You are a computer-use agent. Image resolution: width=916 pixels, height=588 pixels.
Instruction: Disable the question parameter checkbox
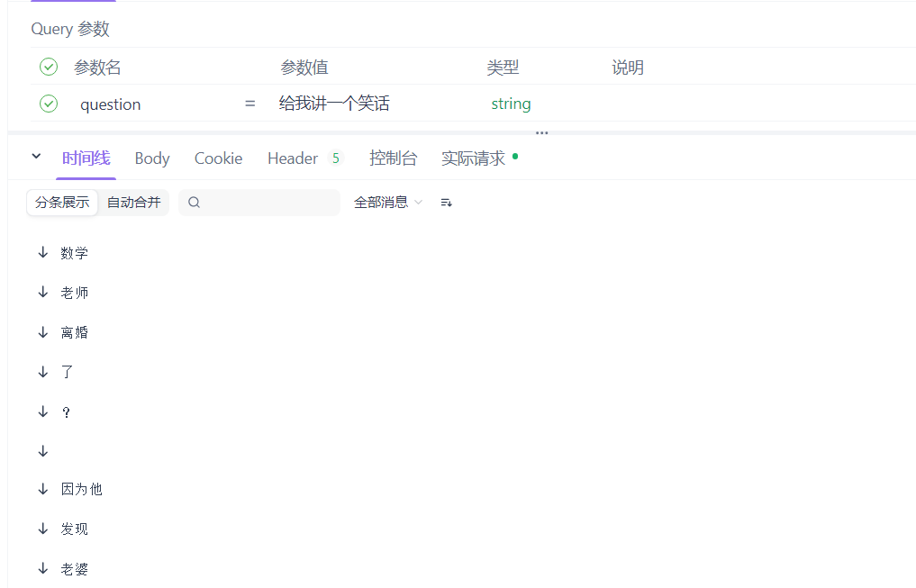click(49, 104)
